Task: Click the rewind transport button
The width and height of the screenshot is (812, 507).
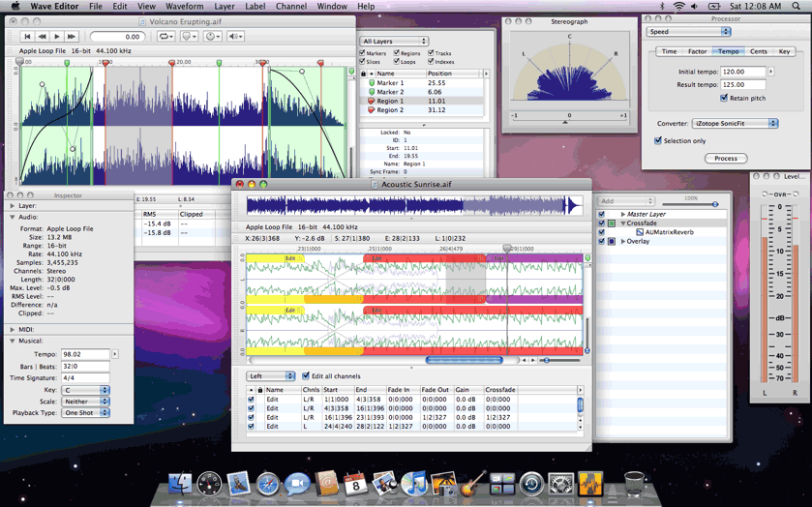Action: (x=42, y=37)
